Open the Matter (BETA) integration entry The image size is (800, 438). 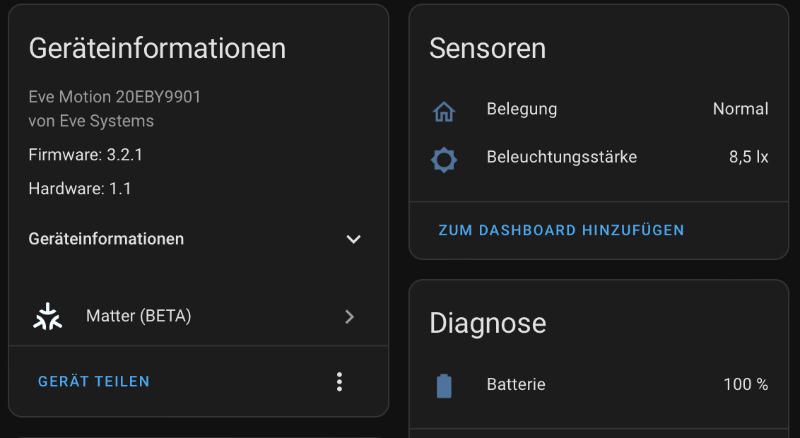tap(138, 317)
